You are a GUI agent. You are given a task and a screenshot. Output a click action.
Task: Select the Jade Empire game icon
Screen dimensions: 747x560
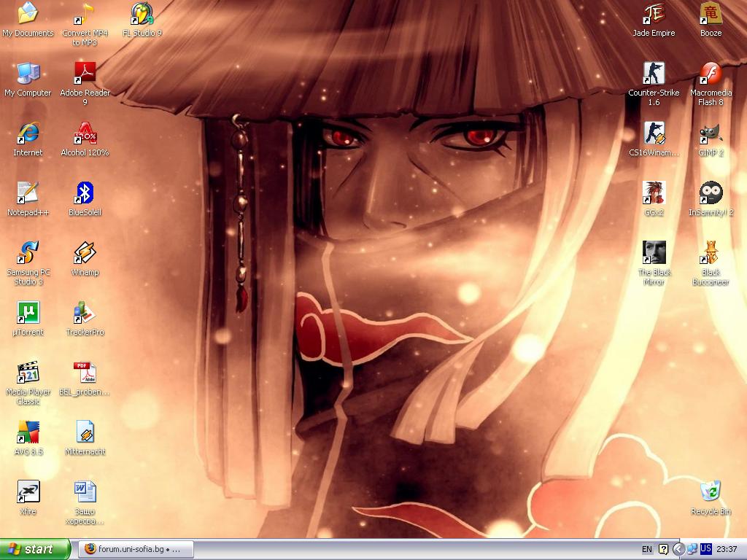(x=654, y=14)
